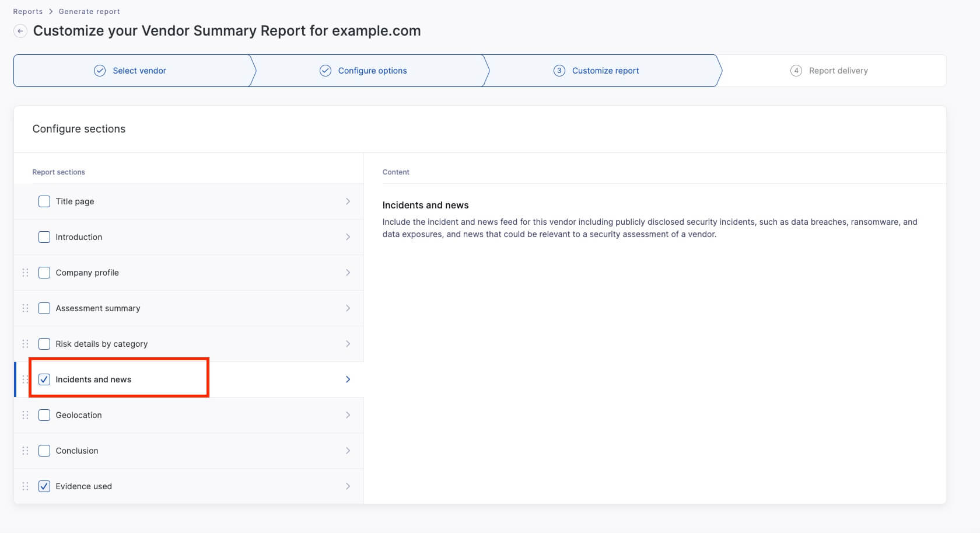Go to the Select vendor step
The image size is (980, 533).
coord(134,71)
